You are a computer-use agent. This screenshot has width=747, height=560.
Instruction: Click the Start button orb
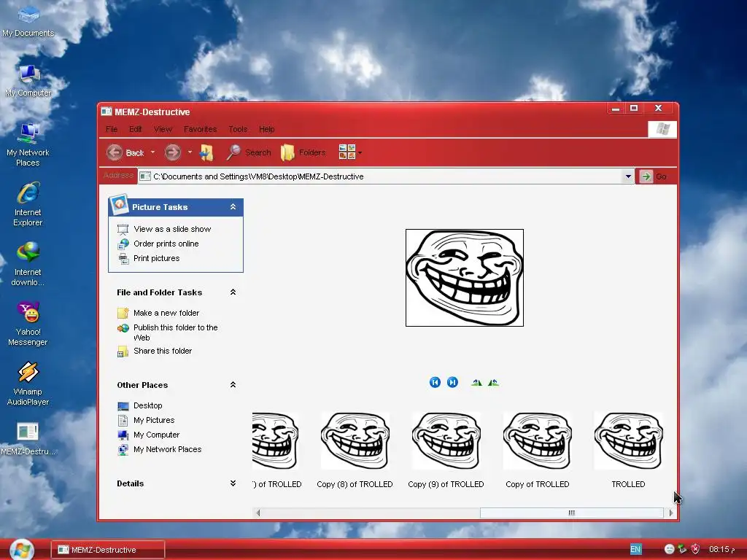coord(22,550)
